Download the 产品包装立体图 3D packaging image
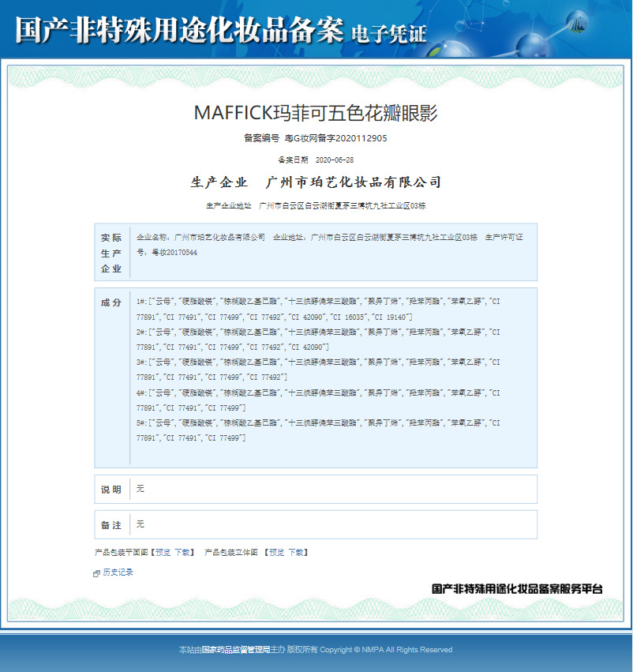 coord(296,553)
